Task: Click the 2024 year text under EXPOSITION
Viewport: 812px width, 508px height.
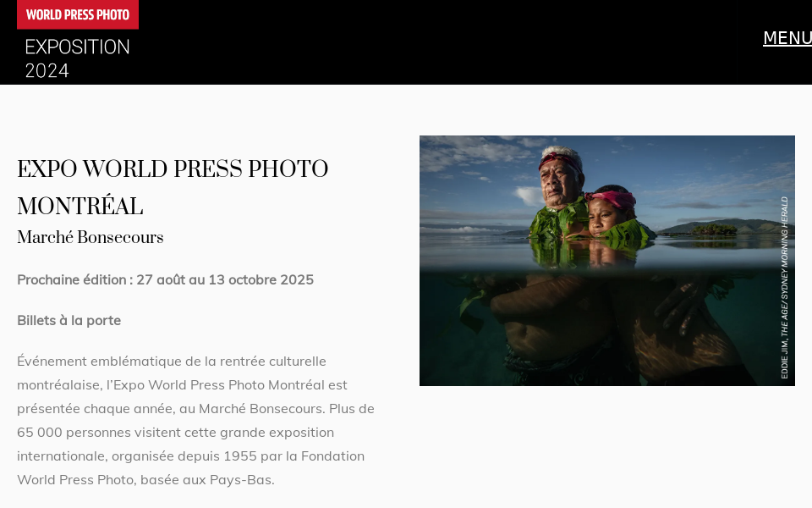Action: point(47,70)
